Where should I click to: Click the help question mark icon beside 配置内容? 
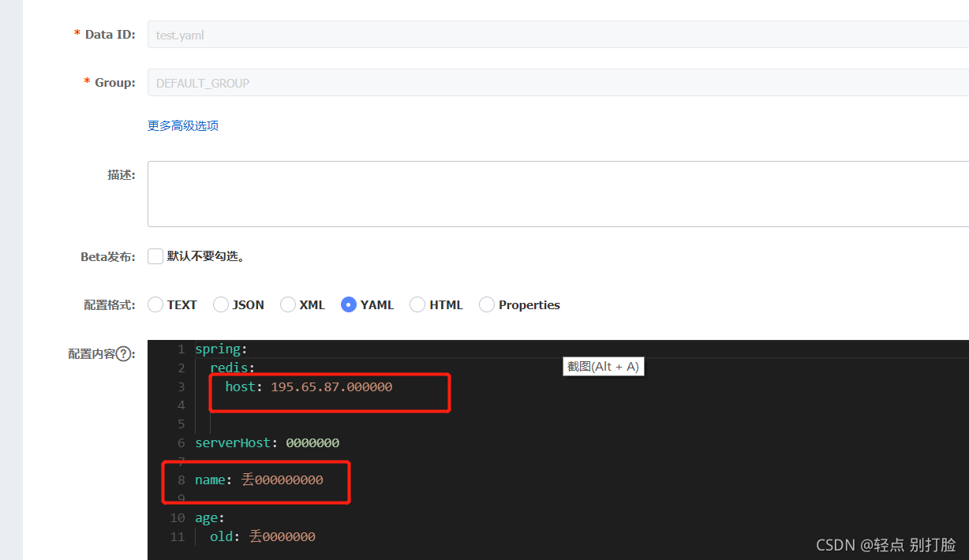(123, 354)
